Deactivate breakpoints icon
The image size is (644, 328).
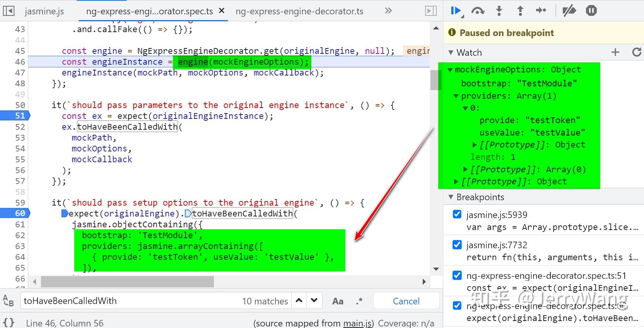(x=569, y=11)
